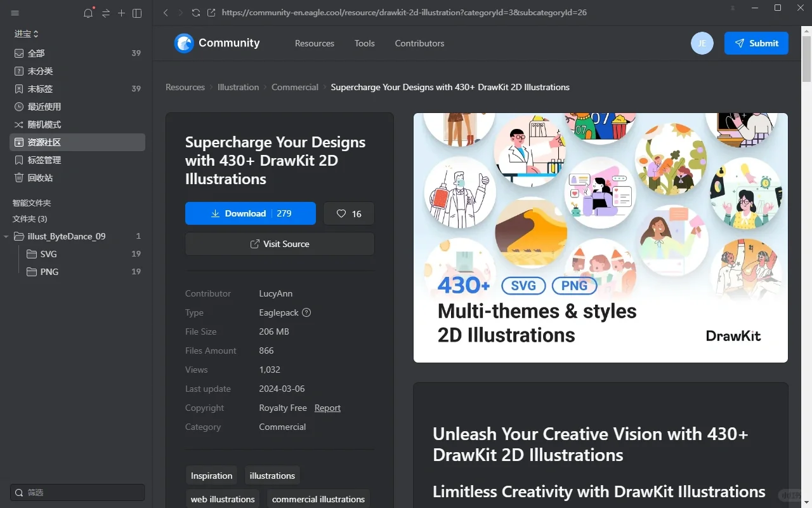Click the question icon beside 未分类
The width and height of the screenshot is (812, 508).
tap(19, 71)
